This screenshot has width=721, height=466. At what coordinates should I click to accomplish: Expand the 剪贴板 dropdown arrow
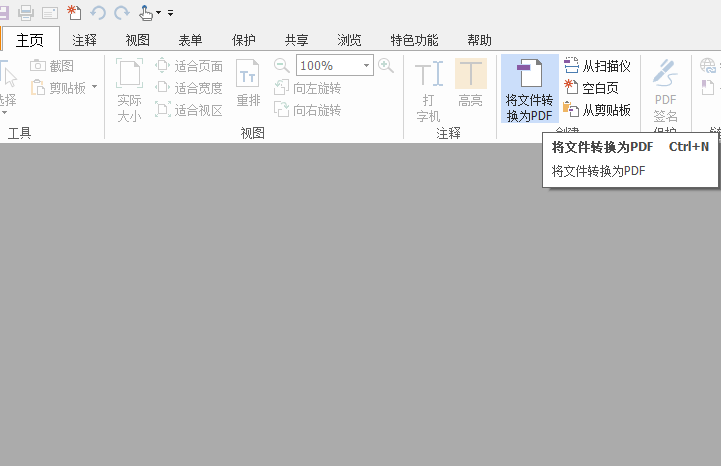click(95, 86)
